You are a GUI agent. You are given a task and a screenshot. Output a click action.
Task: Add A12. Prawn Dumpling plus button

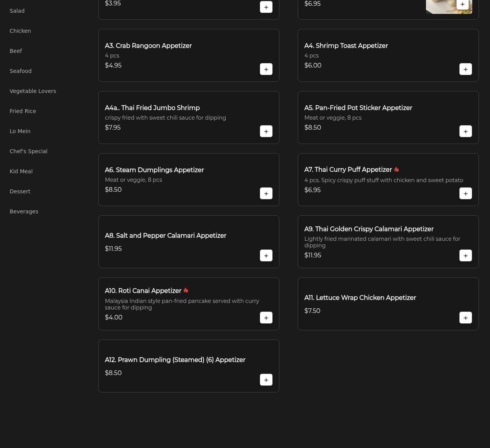(x=266, y=380)
